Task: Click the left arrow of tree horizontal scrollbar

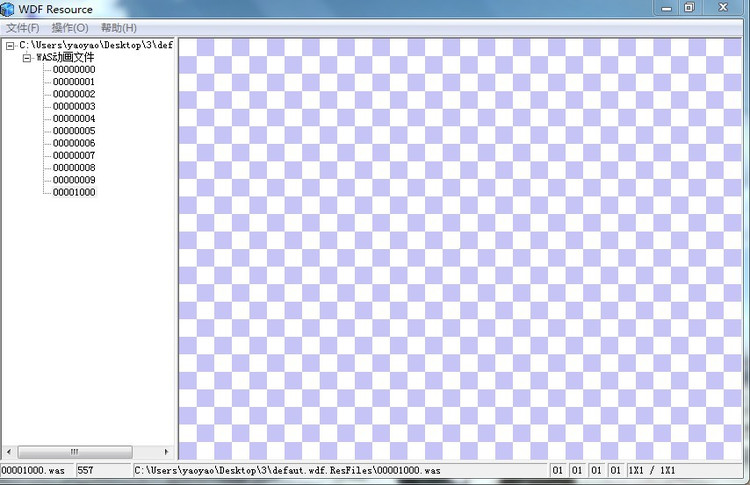Action: [8, 452]
